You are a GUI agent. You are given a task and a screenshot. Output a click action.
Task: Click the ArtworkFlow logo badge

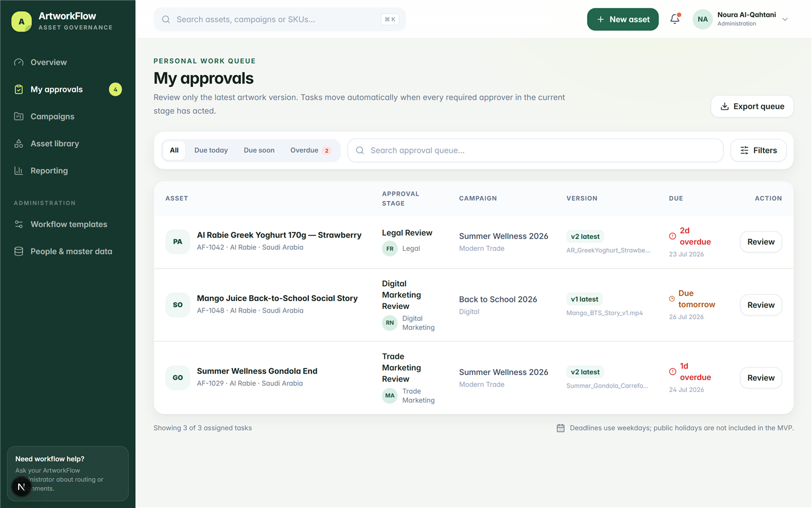21,21
